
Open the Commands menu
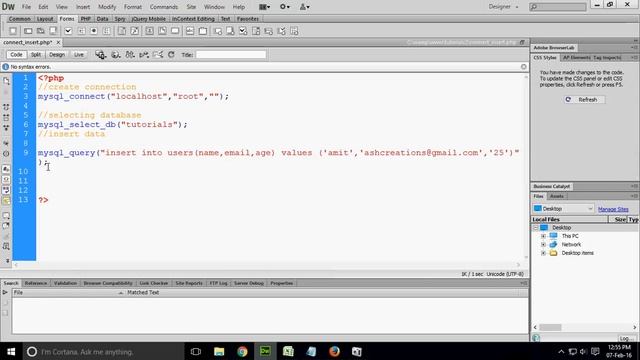(x=163, y=7)
